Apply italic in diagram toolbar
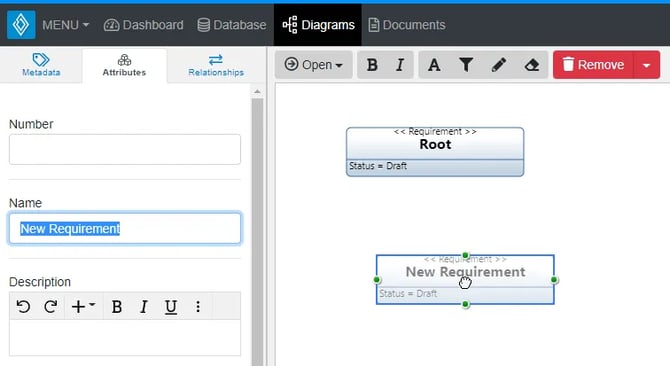670x366 pixels. (x=400, y=65)
